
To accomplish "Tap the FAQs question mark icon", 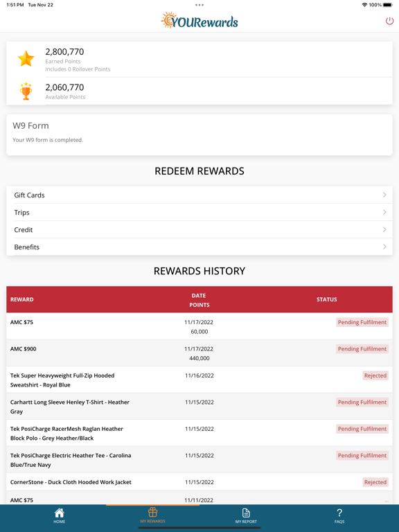I will (339, 513).
